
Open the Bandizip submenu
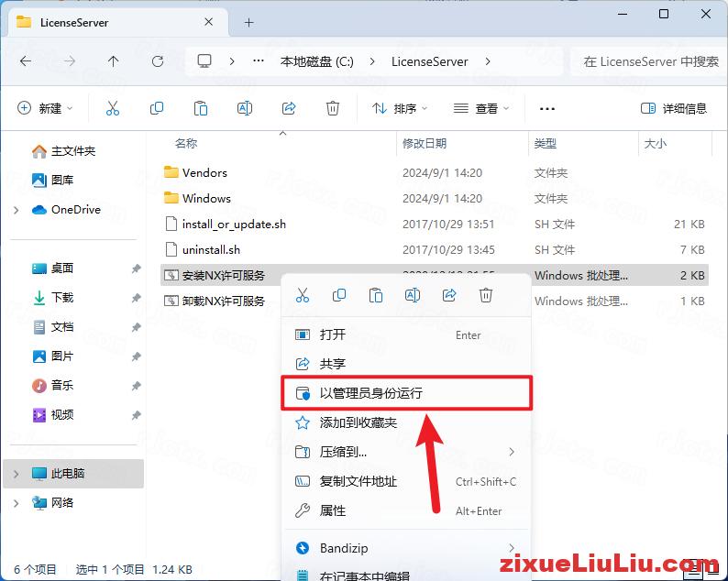(x=406, y=549)
